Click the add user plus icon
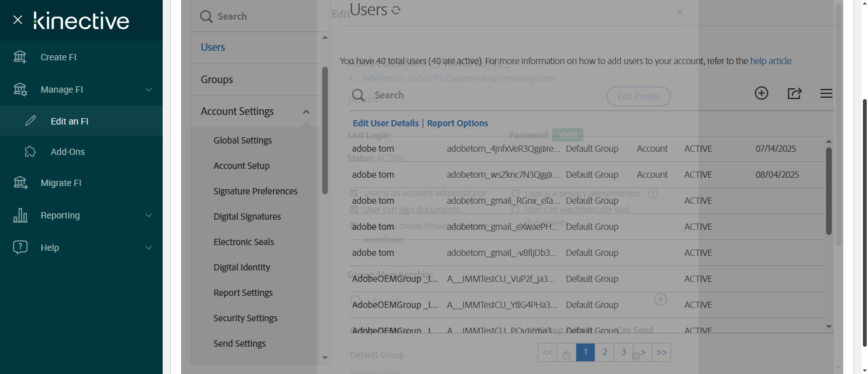The height and width of the screenshot is (374, 868). tap(761, 93)
